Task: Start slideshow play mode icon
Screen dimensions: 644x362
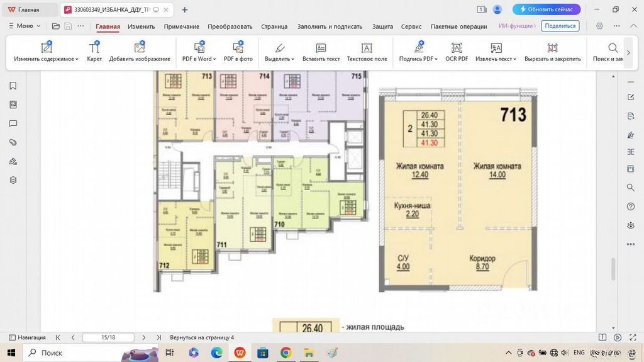Action: click(618, 337)
